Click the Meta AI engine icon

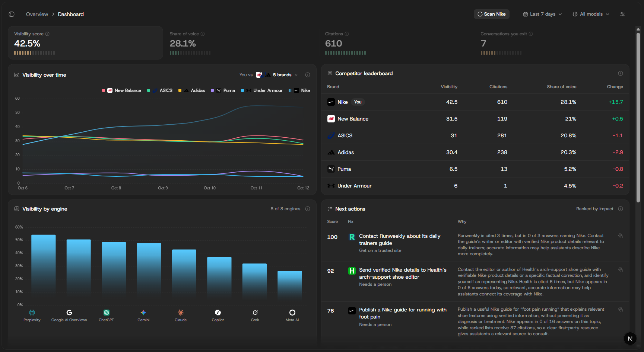pos(292,313)
